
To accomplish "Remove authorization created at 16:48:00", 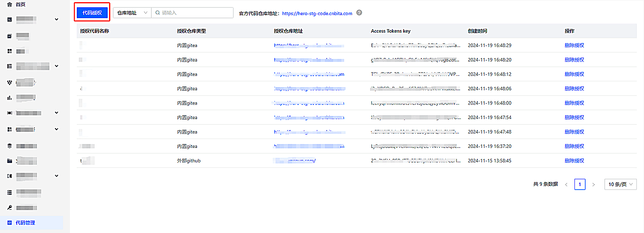I will [x=574, y=103].
